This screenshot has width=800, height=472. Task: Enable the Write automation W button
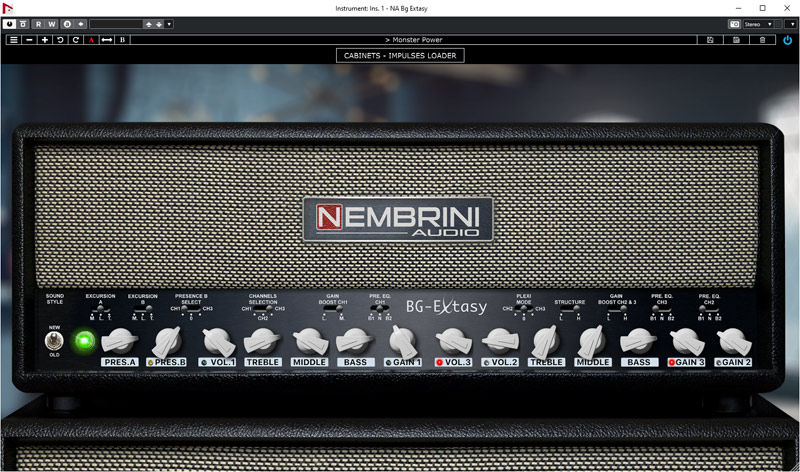click(51, 23)
